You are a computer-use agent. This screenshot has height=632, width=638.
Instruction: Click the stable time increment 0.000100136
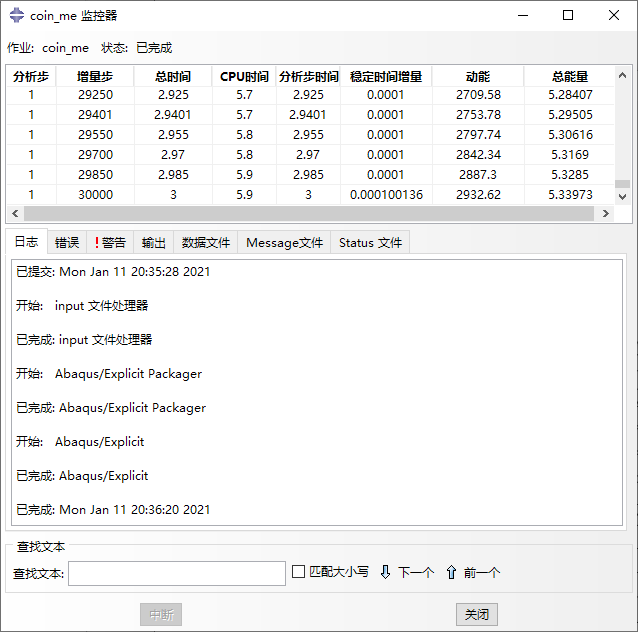(386, 194)
